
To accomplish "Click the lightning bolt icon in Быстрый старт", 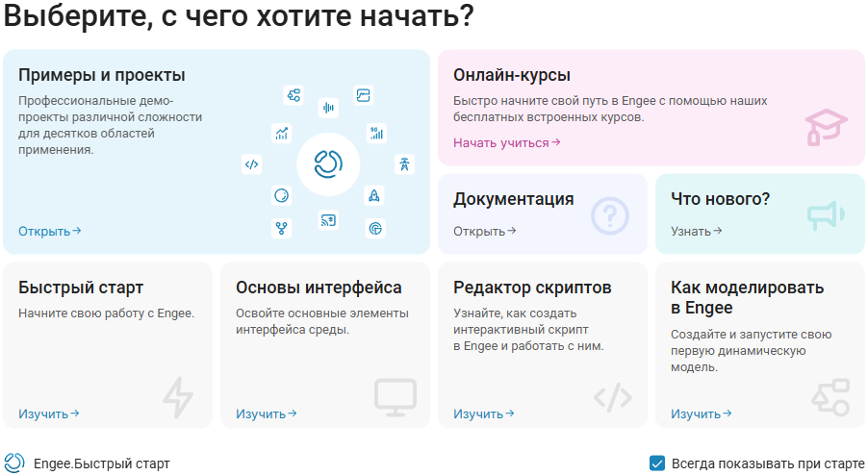I will pyautogui.click(x=178, y=397).
